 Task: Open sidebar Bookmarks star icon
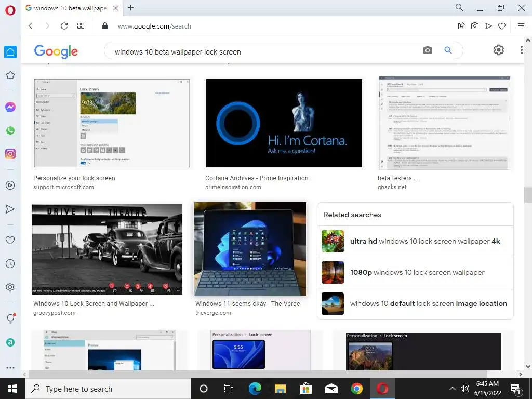[x=10, y=75]
